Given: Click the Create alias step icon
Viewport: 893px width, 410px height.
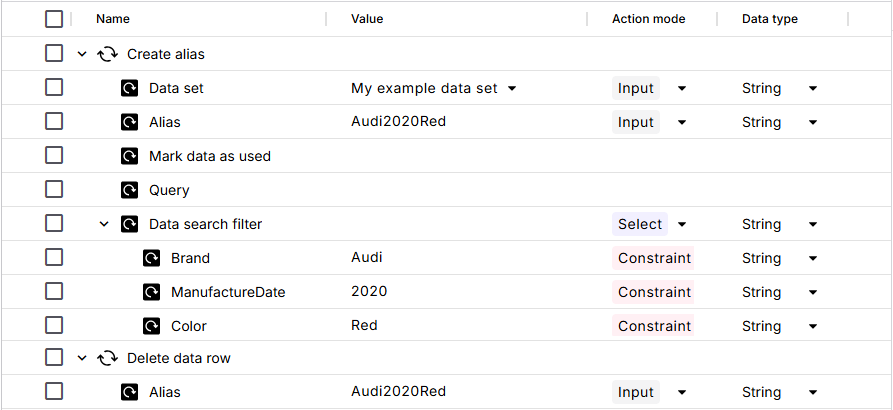Looking at the screenshot, I should 108,54.
